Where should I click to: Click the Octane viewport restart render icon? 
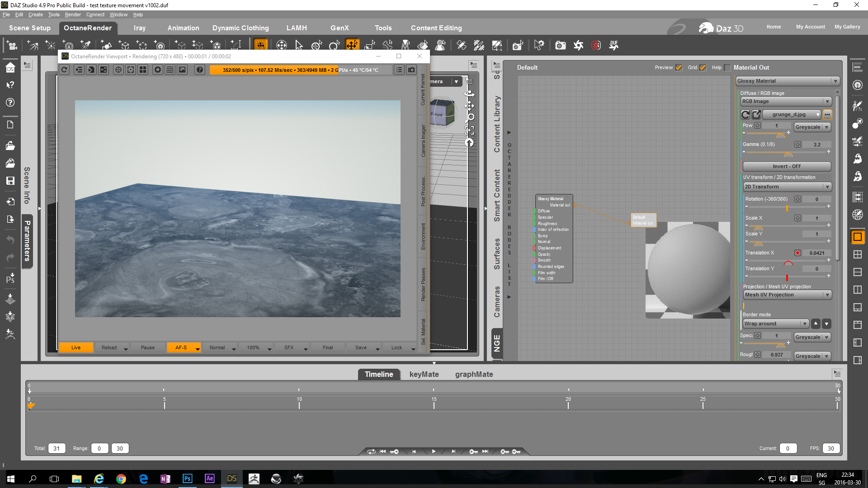[x=64, y=70]
